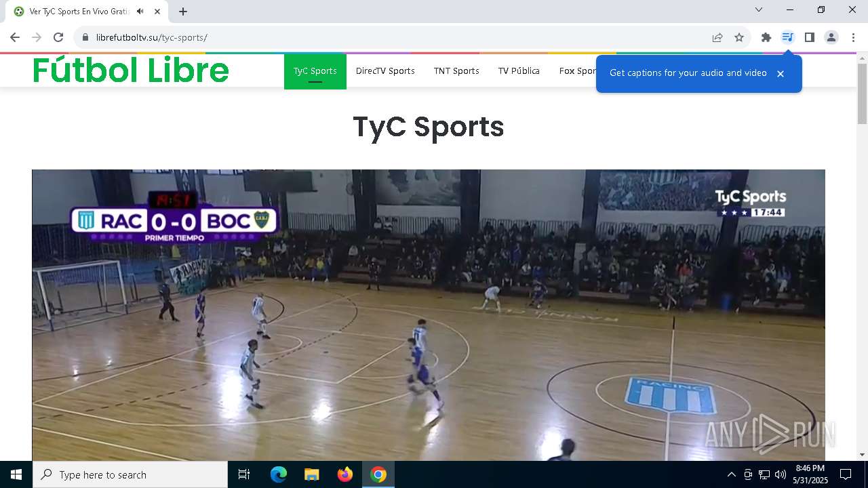This screenshot has width=868, height=488.
Task: Open the volume tray icon
Action: (781, 474)
